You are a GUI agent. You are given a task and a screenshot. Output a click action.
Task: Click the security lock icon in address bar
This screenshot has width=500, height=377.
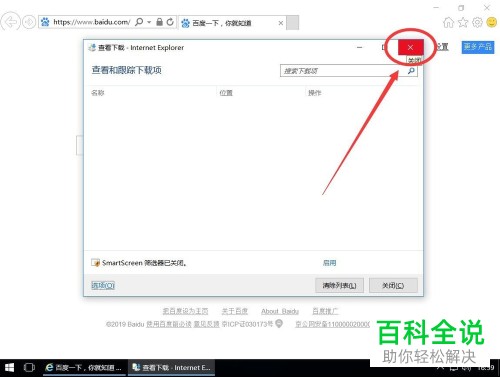(160, 22)
